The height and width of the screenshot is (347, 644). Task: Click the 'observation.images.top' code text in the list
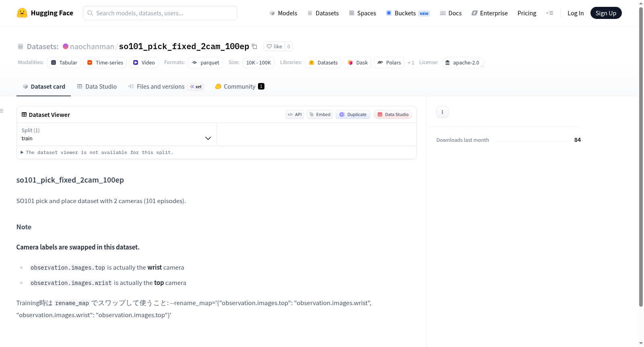(68, 268)
